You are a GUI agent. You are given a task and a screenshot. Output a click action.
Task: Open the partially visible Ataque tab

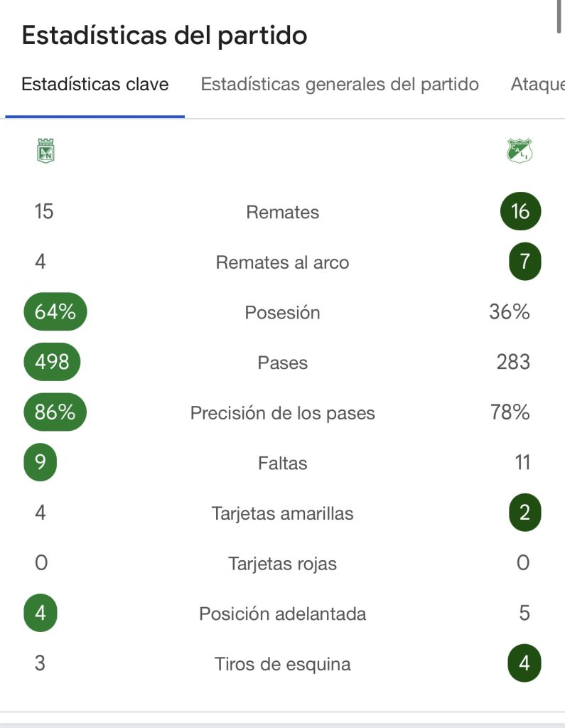[537, 85]
